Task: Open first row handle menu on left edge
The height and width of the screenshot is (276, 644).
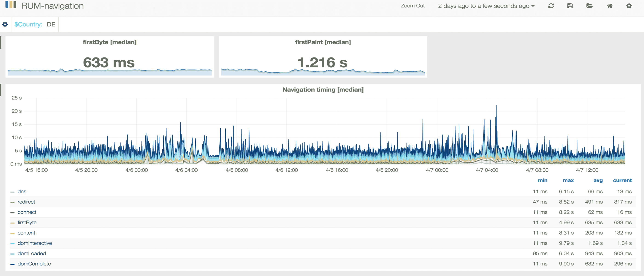Action: (1, 43)
